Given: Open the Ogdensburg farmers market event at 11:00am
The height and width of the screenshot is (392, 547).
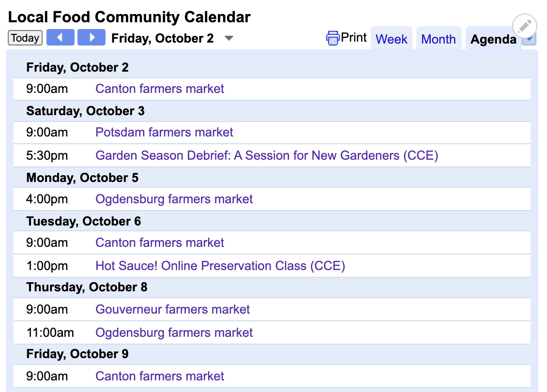Looking at the screenshot, I should coord(174,332).
